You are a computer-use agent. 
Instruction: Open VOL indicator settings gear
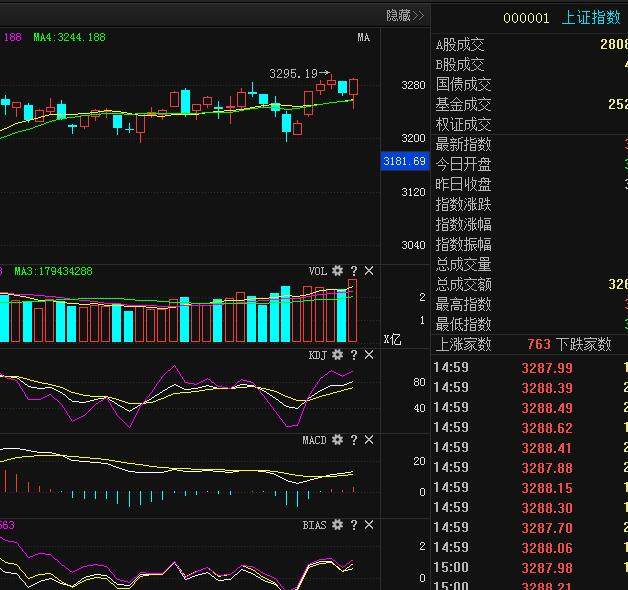point(337,271)
